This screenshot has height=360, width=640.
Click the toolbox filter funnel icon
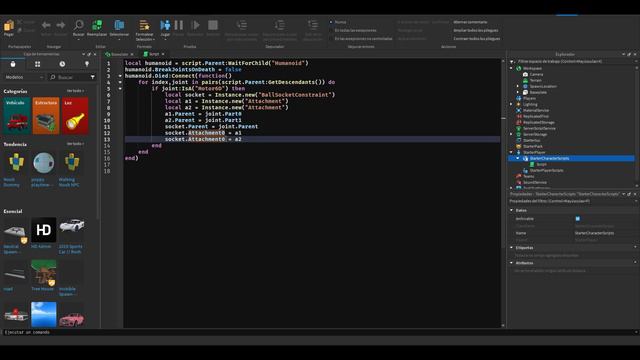tap(93, 77)
